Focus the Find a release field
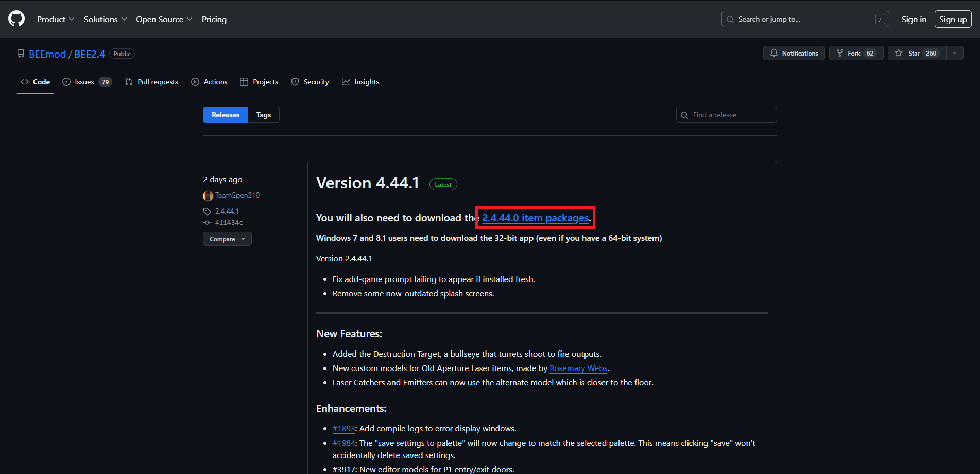The width and height of the screenshot is (980, 474). 727,115
